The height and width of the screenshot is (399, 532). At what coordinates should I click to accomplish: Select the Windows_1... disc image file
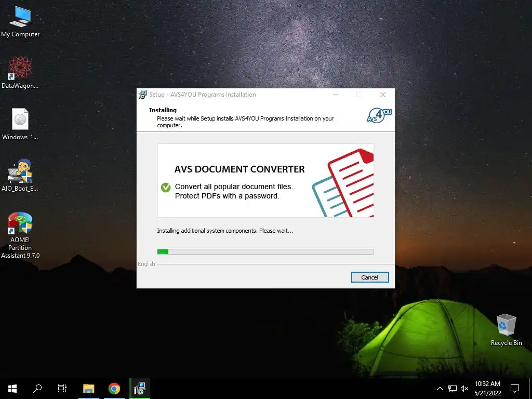pos(20,124)
